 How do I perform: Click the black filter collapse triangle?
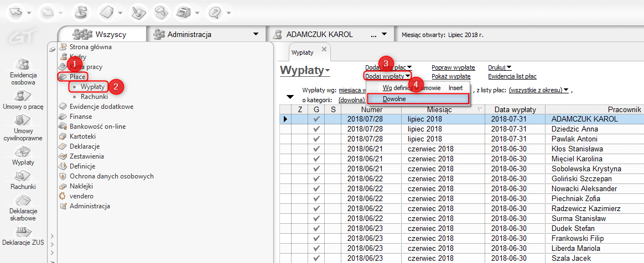click(x=290, y=97)
